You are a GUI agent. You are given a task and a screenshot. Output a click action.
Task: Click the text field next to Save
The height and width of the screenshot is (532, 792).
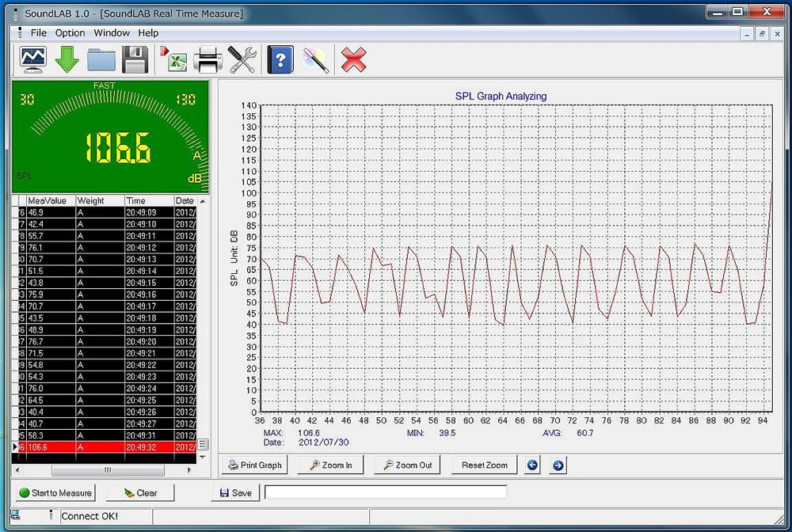point(386,492)
